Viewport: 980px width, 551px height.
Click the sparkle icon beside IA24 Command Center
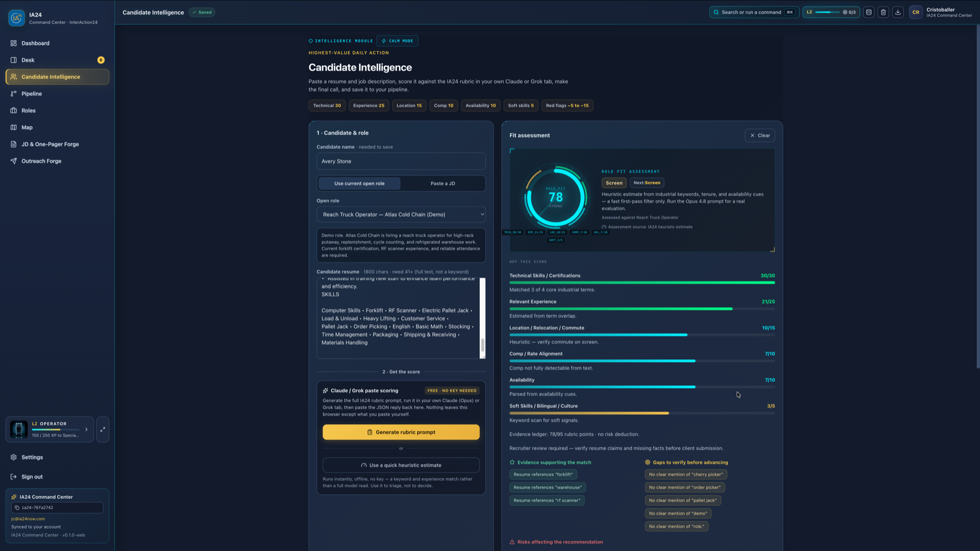click(x=14, y=497)
